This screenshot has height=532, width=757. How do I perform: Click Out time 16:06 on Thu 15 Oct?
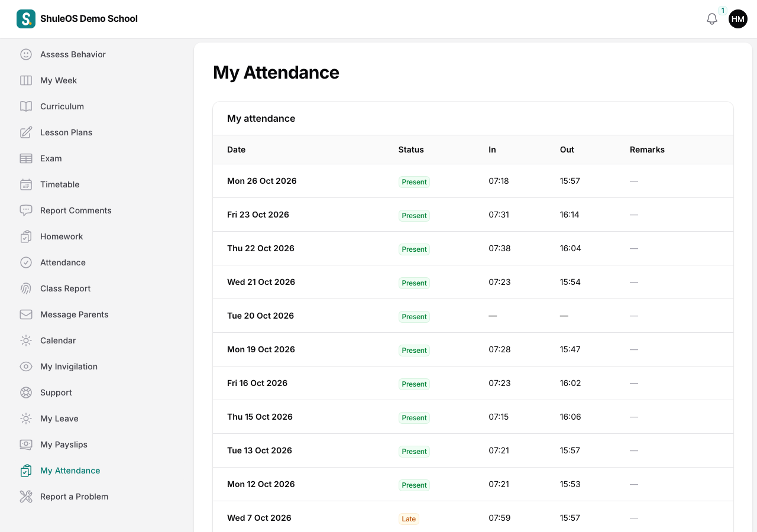pyautogui.click(x=571, y=417)
